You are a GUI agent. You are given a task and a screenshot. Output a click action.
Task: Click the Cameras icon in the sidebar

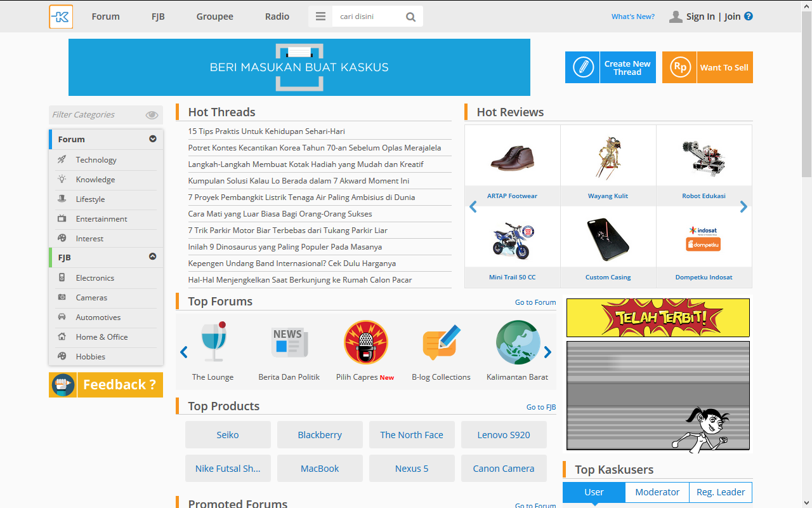click(x=62, y=297)
